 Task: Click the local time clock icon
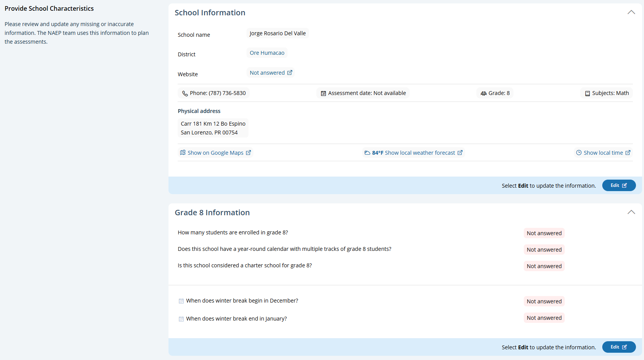(579, 153)
